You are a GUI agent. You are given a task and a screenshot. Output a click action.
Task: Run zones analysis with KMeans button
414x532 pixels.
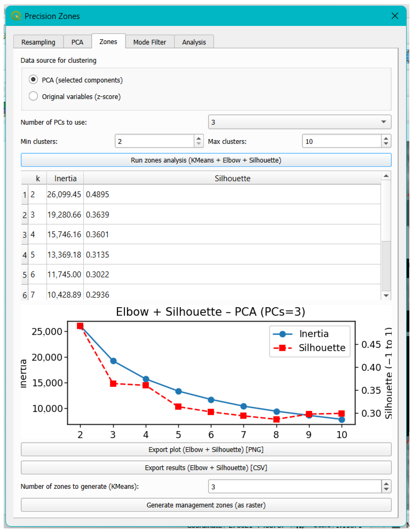[x=206, y=160]
